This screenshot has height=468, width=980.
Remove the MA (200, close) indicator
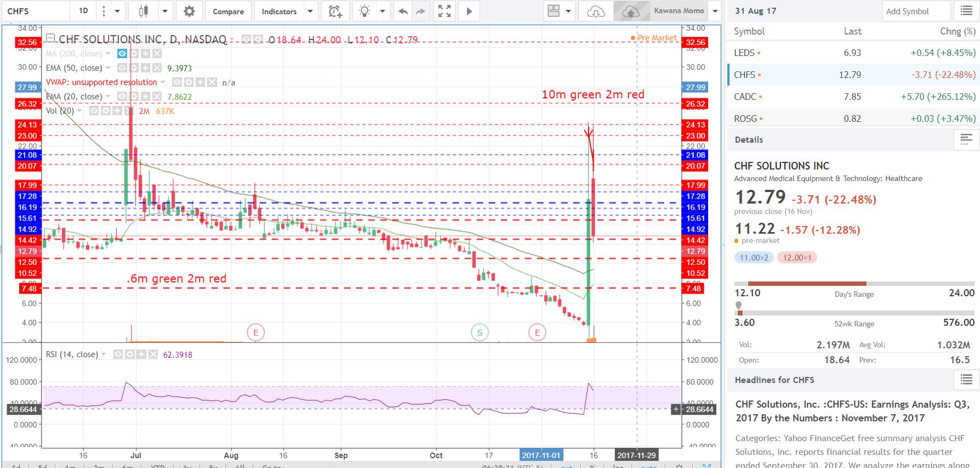click(x=157, y=54)
